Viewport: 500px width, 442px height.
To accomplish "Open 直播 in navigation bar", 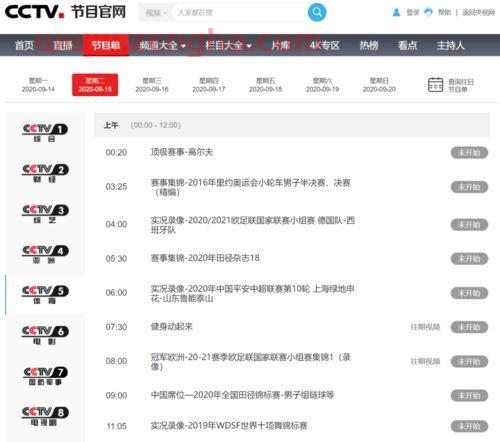I will 63,45.
